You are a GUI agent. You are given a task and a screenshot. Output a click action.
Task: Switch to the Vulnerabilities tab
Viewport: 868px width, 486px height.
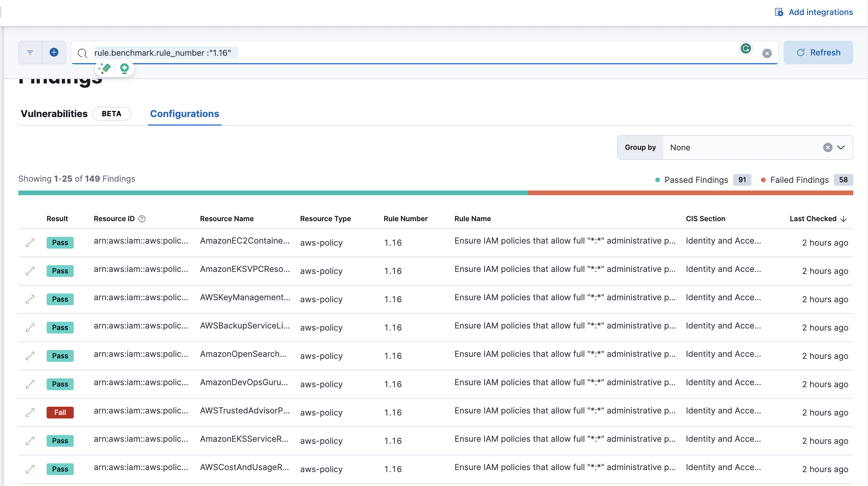click(54, 114)
